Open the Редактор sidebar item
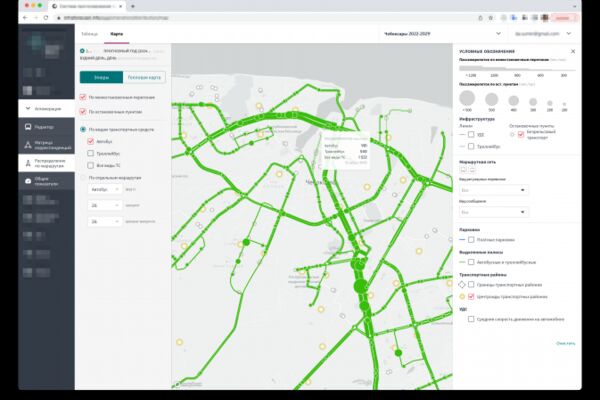600x400 pixels. point(46,127)
